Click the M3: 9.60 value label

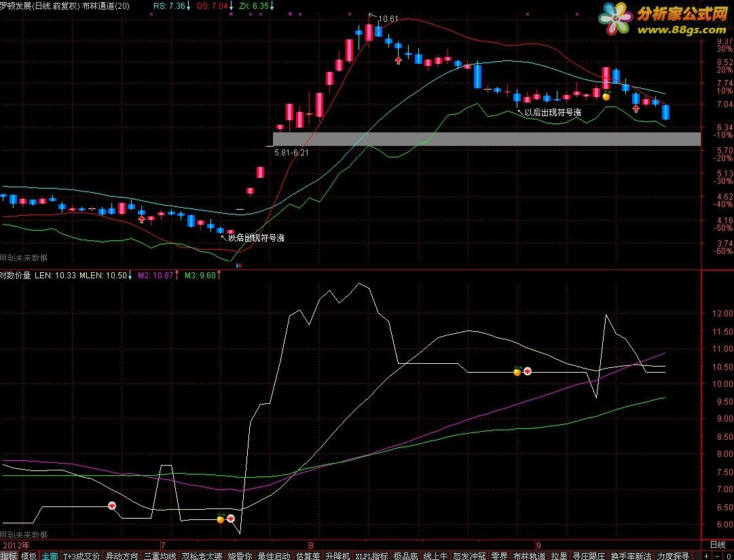(200, 275)
